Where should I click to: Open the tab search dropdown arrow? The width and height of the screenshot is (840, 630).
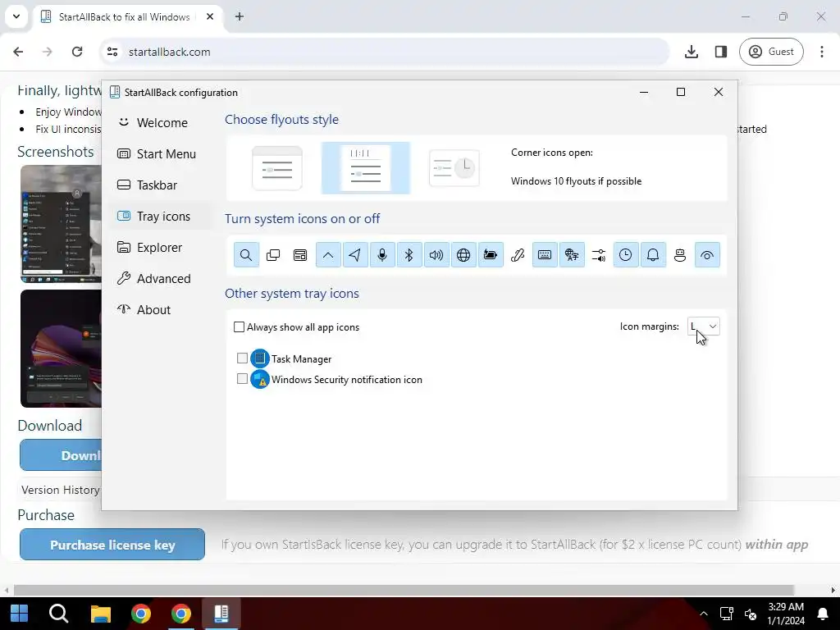(16, 16)
